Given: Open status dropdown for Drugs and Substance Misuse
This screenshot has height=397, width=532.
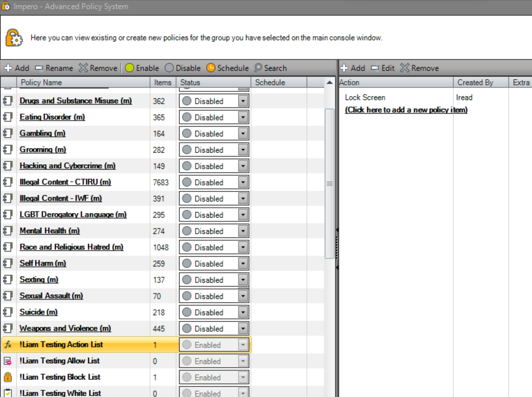Looking at the screenshot, I should pyautogui.click(x=243, y=101).
